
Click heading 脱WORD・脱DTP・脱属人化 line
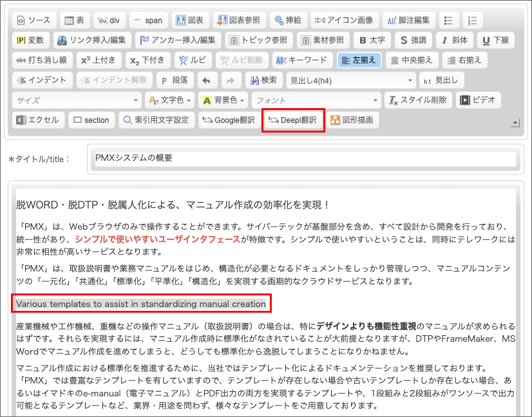pyautogui.click(x=173, y=205)
